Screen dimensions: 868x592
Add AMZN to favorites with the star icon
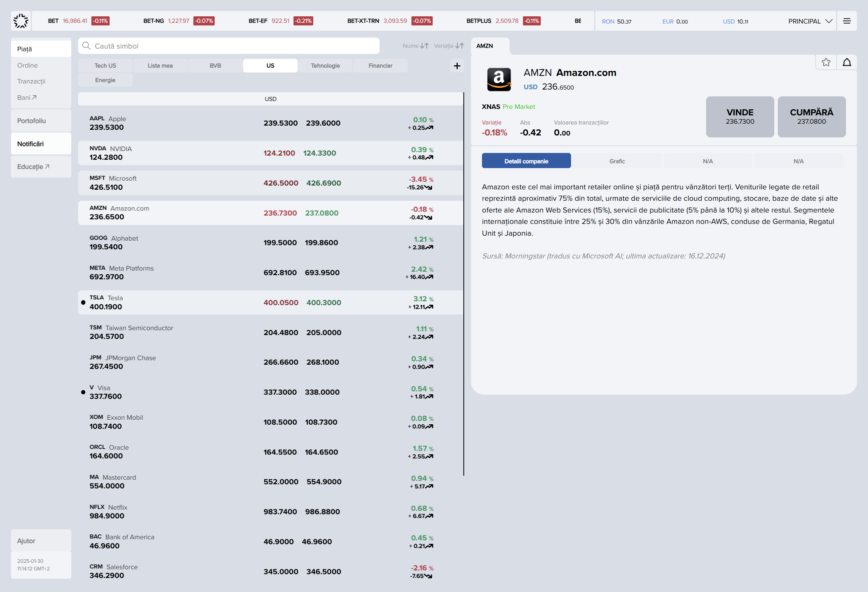[826, 62]
